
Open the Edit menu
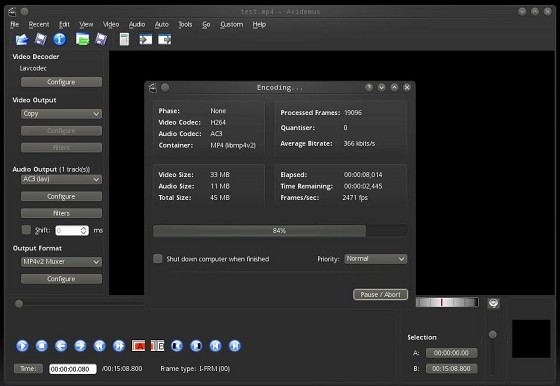click(x=64, y=24)
